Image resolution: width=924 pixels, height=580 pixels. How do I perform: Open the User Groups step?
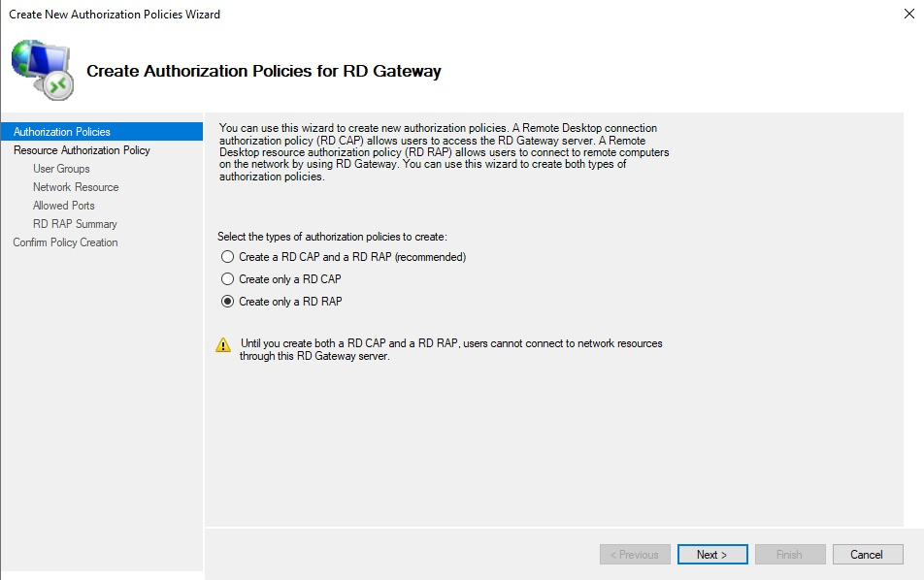(61, 169)
